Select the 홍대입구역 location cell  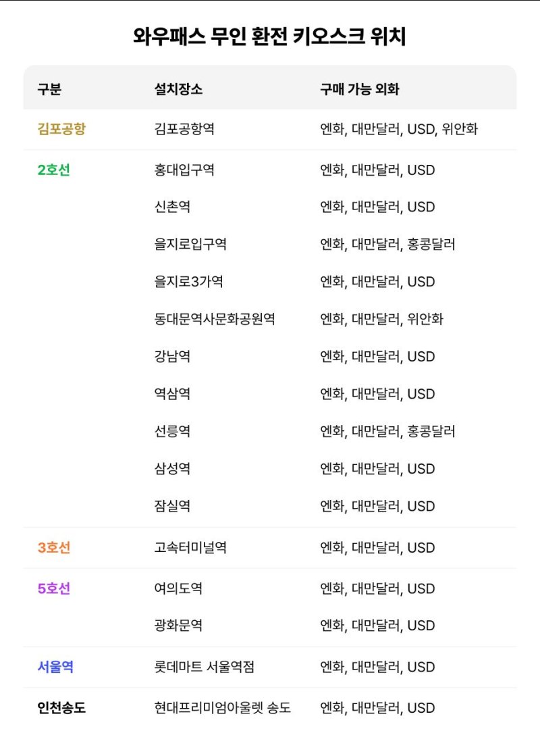pyautogui.click(x=184, y=170)
